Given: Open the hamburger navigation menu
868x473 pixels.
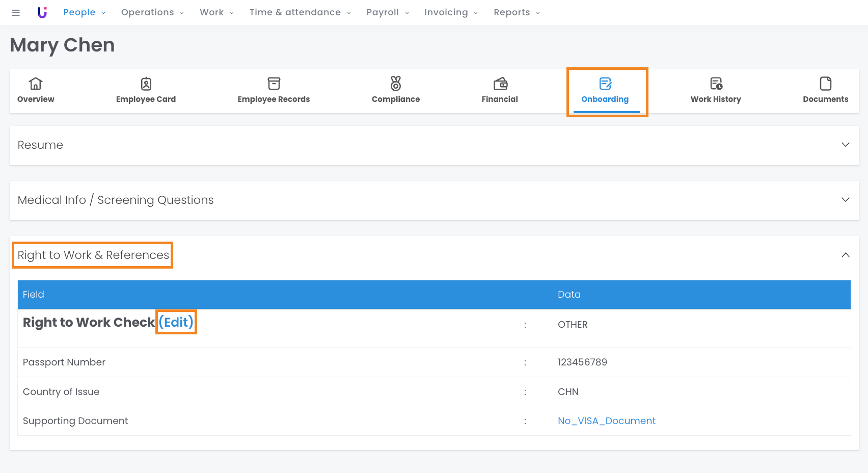Looking at the screenshot, I should pyautogui.click(x=16, y=13).
